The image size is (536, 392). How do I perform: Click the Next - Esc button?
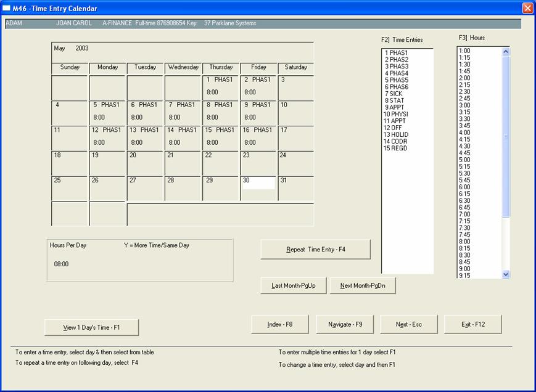tap(409, 324)
